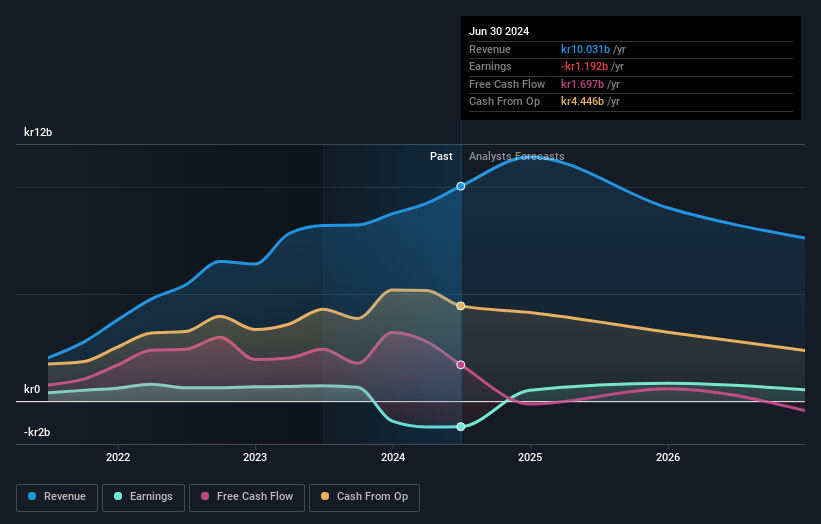Click the 2025 x-axis label
Screen dimensions: 821x524
click(530, 457)
